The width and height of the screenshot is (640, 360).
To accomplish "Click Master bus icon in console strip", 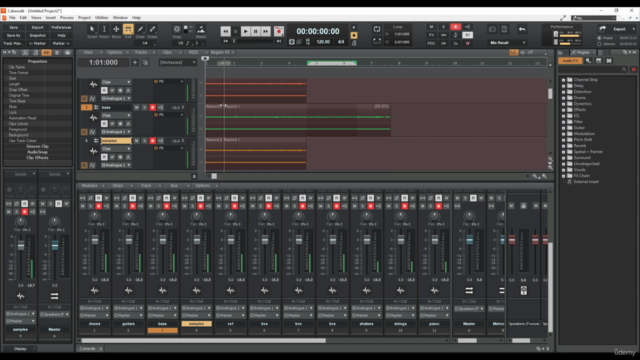I will [469, 290].
